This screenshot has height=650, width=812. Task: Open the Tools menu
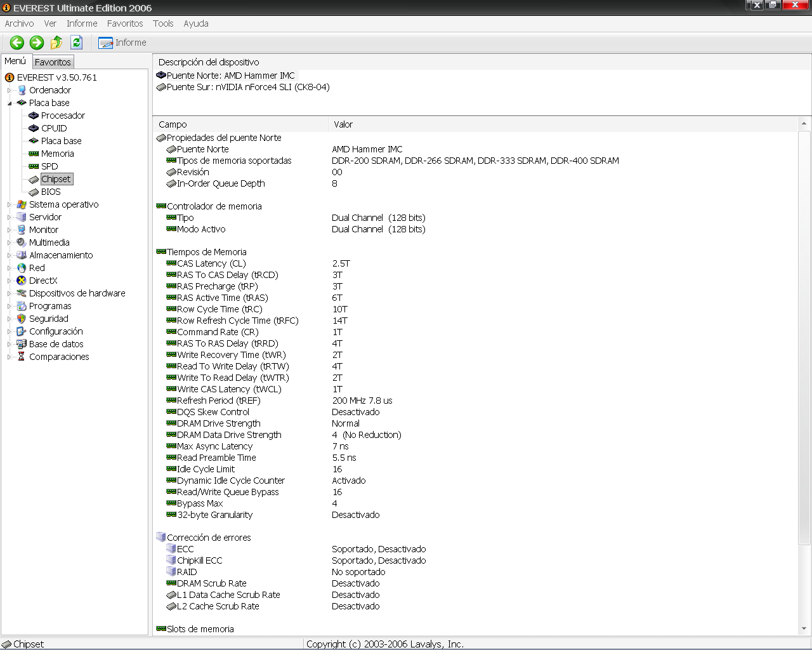tap(163, 23)
